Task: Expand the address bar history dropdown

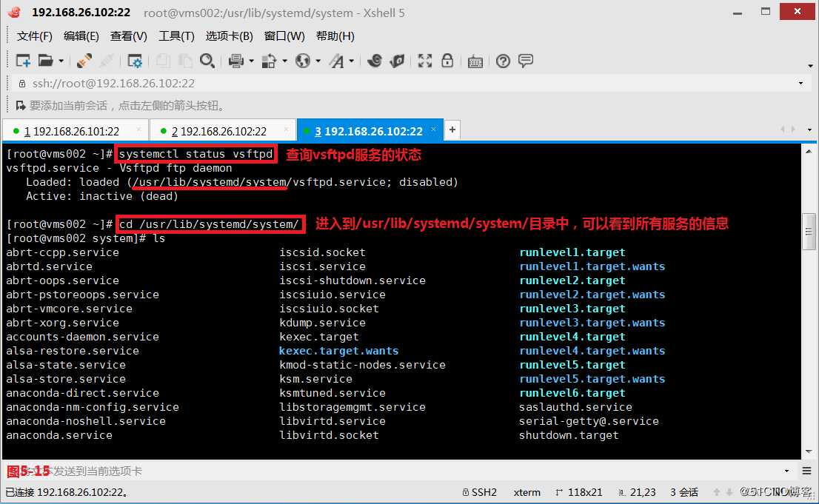Action: (x=800, y=84)
